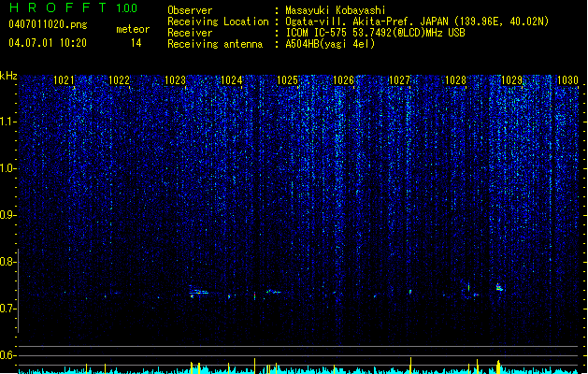The image size is (588, 374).
Task: Select observer name Masayuki Kobayashi
Action: point(336,10)
